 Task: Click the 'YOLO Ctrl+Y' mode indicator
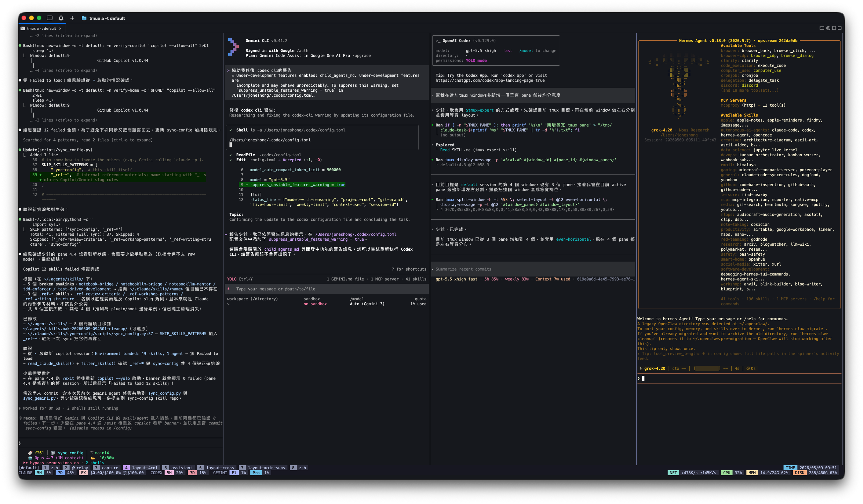tap(240, 279)
